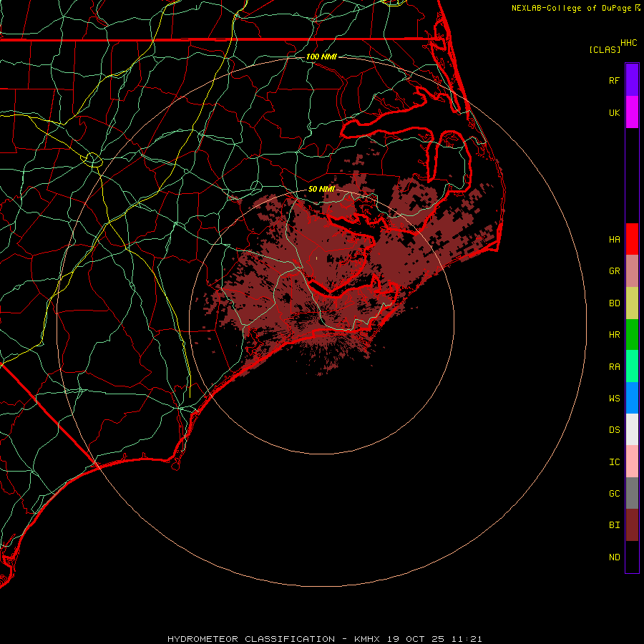Click the HR legend label
The height and width of the screenshot is (644, 644).
[614, 335]
